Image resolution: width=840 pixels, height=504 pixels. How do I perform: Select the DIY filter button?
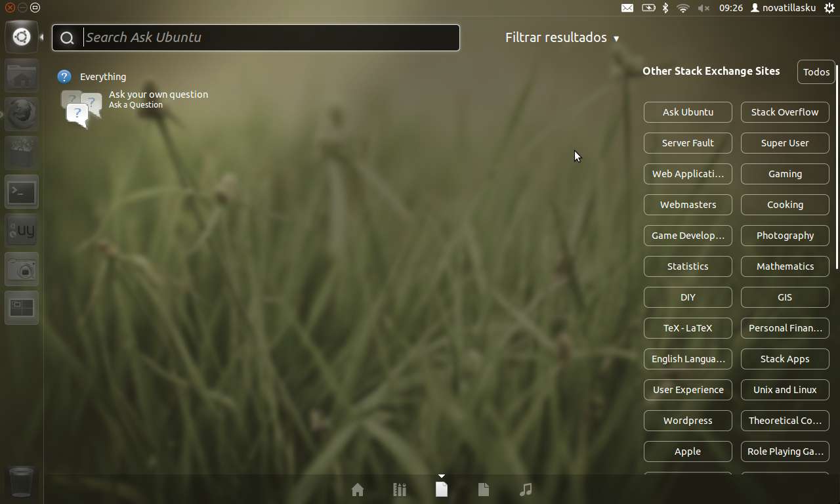point(688,297)
